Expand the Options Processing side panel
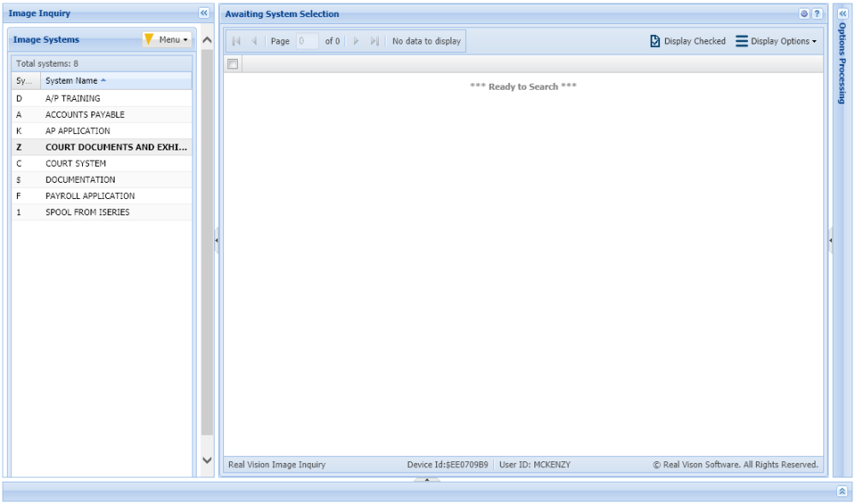 842,14
